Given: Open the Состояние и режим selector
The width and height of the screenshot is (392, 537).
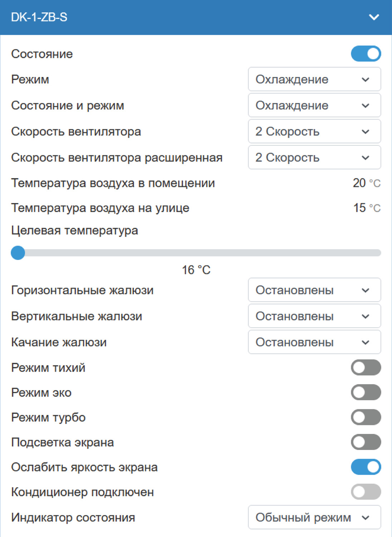Looking at the screenshot, I should (314, 106).
